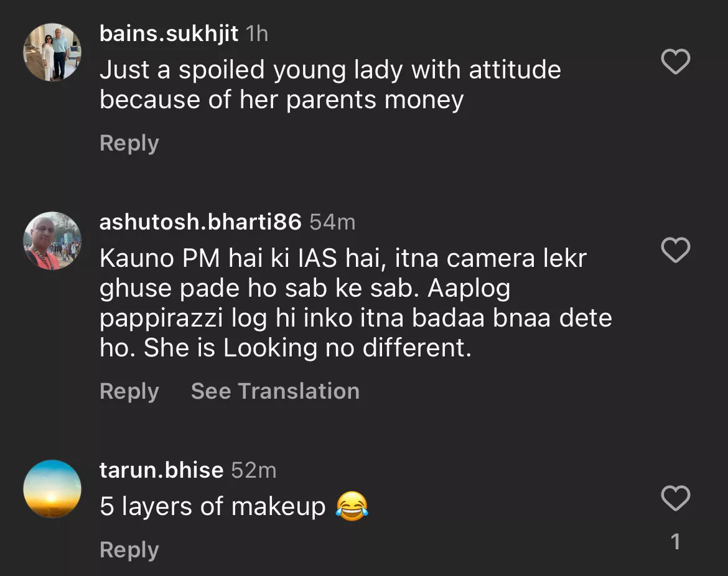The height and width of the screenshot is (576, 728).
Task: Open the ashutosh.bharti86 username link
Action: coord(200,221)
